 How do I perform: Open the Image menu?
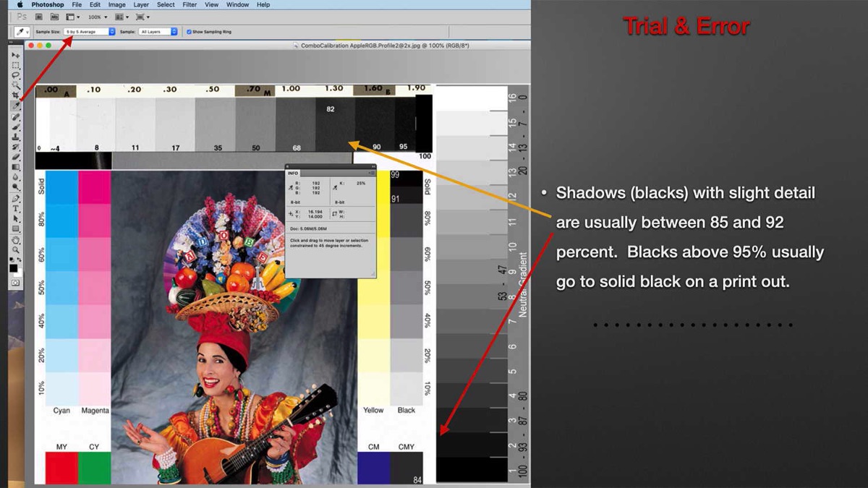coord(116,4)
